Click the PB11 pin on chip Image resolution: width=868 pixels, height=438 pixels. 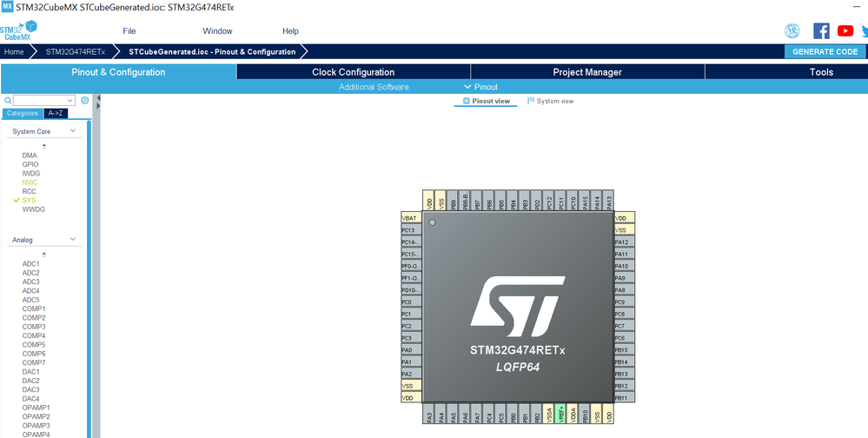point(625,397)
